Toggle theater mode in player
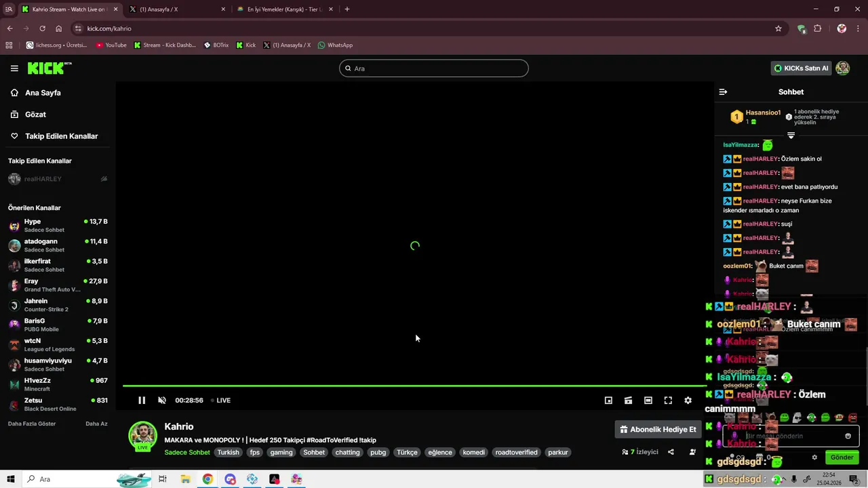The width and height of the screenshot is (868, 488). [648, 401]
